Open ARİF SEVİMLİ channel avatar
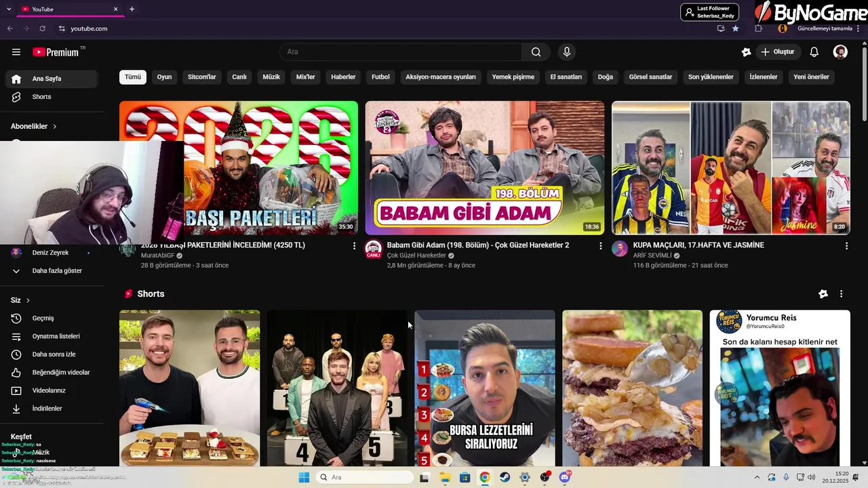Screen dimensions: 868x488 point(620,249)
